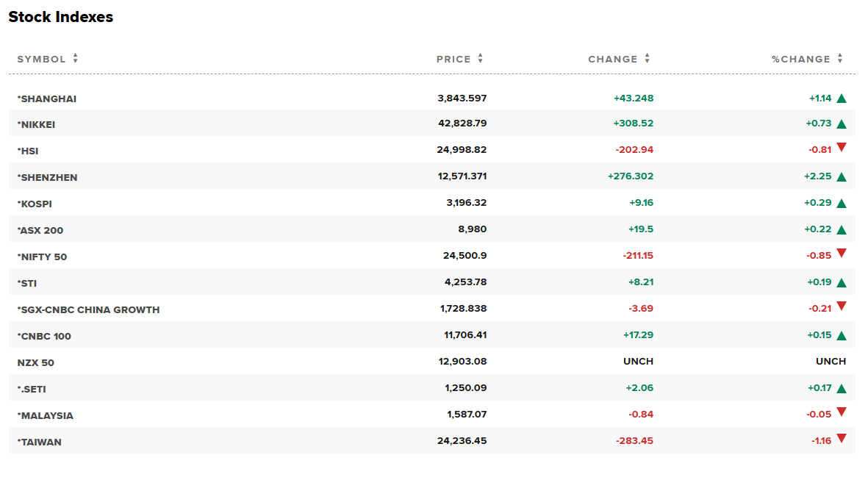This screenshot has height=480, width=868.
Task: Select the Malaysia price value 1,587.07
Action: [467, 415]
